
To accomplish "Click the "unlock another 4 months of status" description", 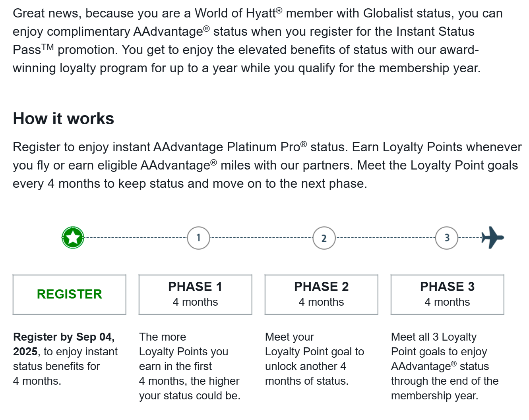I will click(305, 374).
